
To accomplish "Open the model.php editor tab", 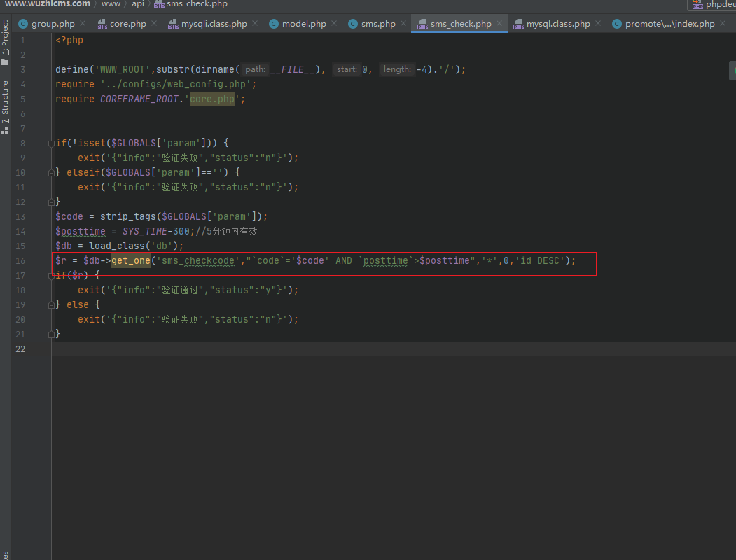I will [304, 24].
